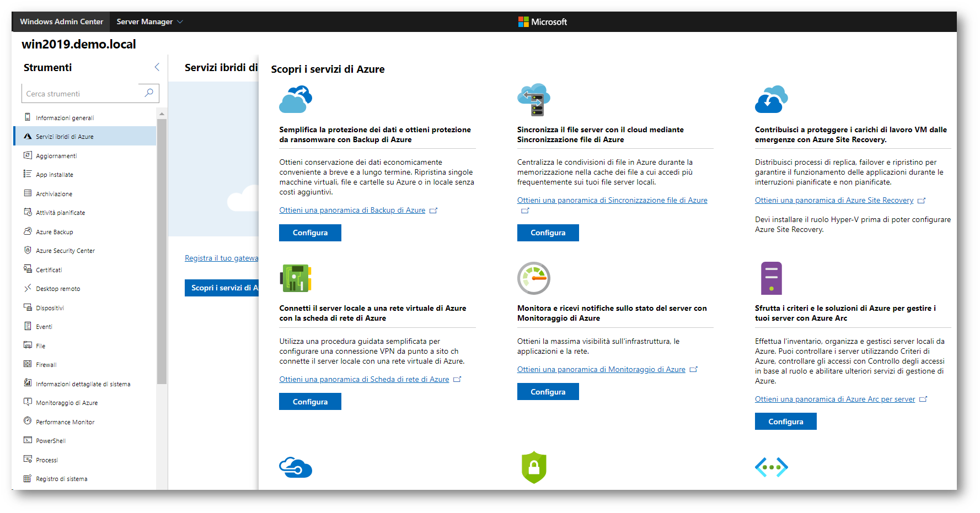Screen dimensions: 980x513
Task: Open Azure Arc per server overview link
Action: click(x=835, y=399)
